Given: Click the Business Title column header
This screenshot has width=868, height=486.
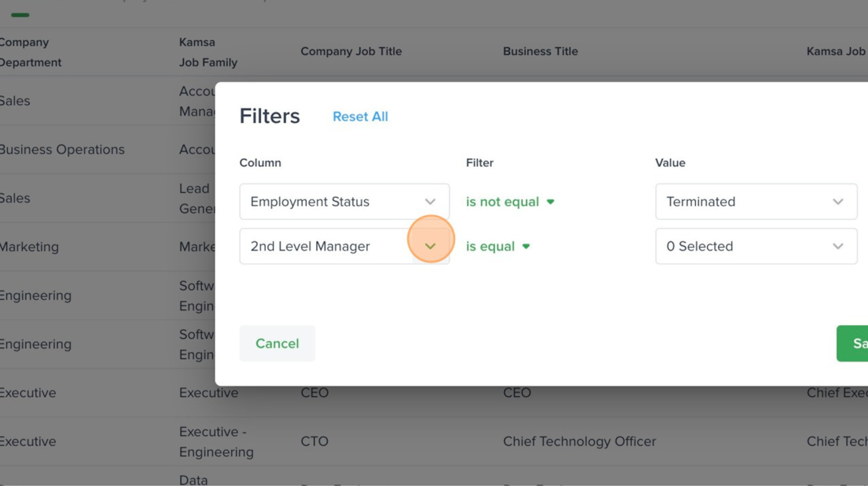Looking at the screenshot, I should click(540, 52).
